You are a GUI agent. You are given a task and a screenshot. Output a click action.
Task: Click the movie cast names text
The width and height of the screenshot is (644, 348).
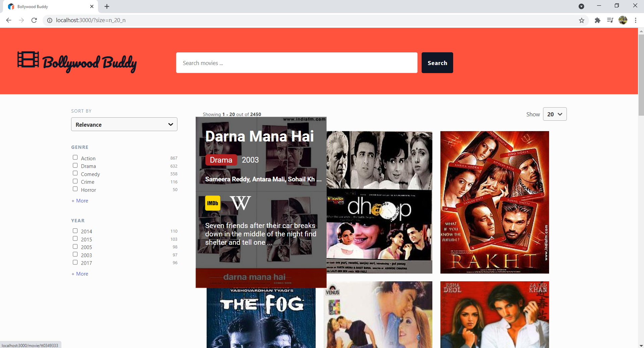pyautogui.click(x=263, y=179)
